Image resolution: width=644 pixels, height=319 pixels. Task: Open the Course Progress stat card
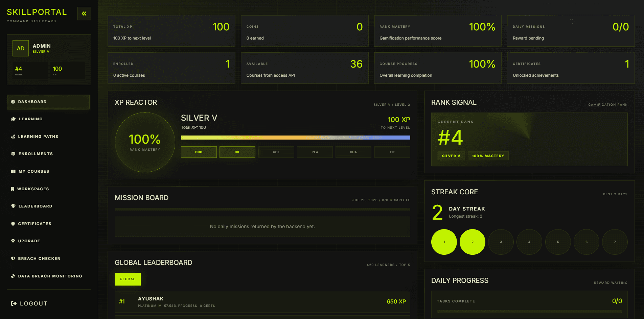[x=438, y=68]
